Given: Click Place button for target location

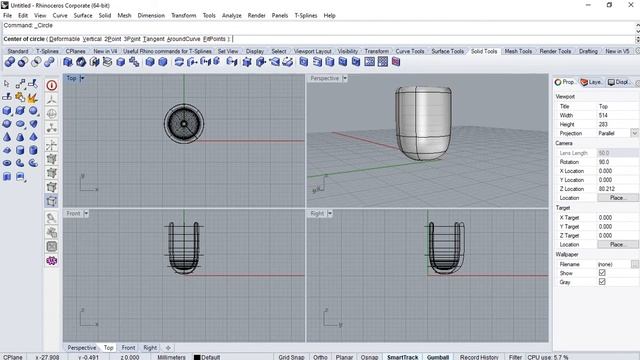Looking at the screenshot, I should tap(617, 244).
